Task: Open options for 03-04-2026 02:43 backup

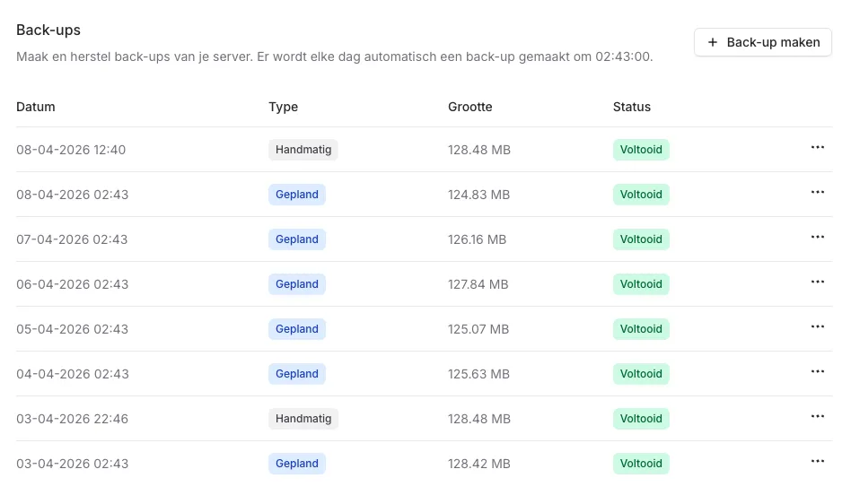Action: click(x=817, y=462)
